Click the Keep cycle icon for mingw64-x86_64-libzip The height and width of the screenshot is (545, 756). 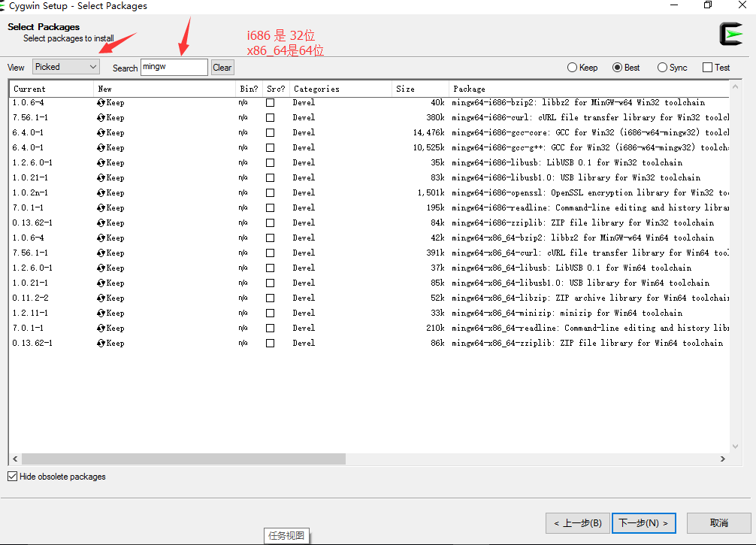pos(101,298)
